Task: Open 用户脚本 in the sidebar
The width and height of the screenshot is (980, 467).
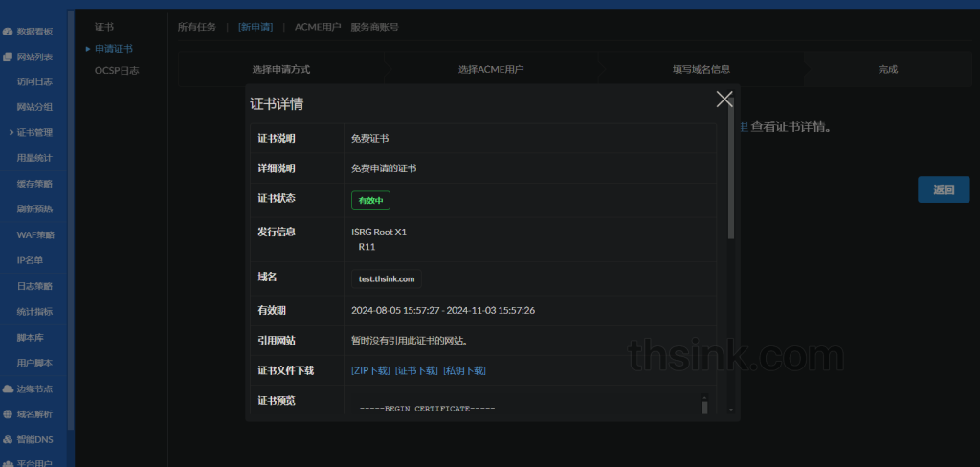Action: pos(34,364)
